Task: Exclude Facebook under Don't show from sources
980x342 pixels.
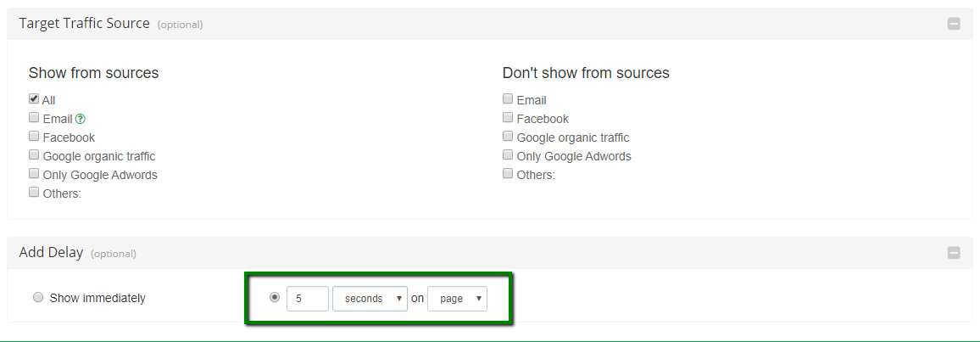Action: point(508,118)
